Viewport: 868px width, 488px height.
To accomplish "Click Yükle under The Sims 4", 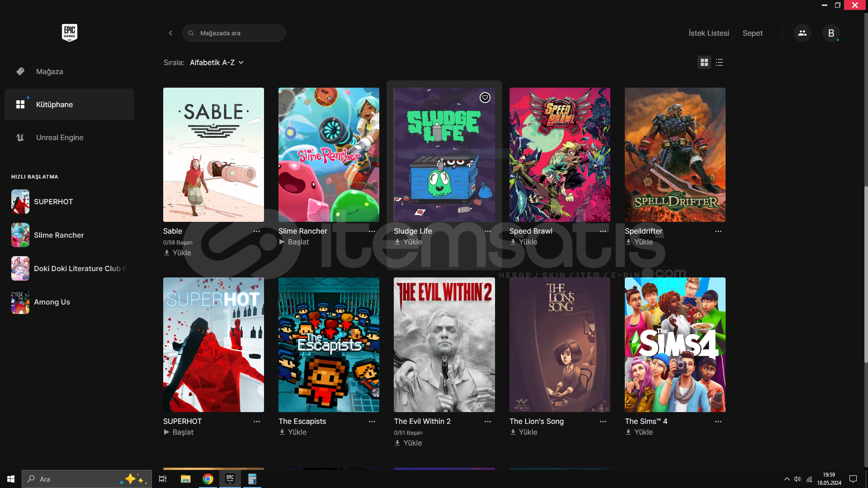I will pyautogui.click(x=639, y=432).
